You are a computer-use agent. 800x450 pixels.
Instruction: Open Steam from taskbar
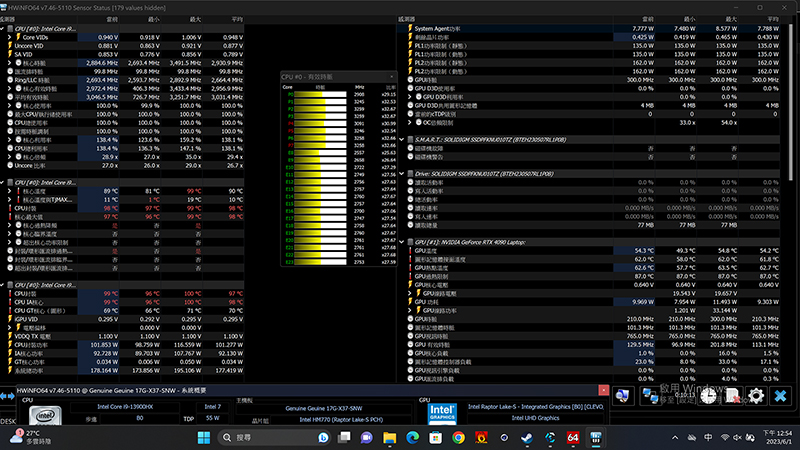pyautogui.click(x=527, y=438)
